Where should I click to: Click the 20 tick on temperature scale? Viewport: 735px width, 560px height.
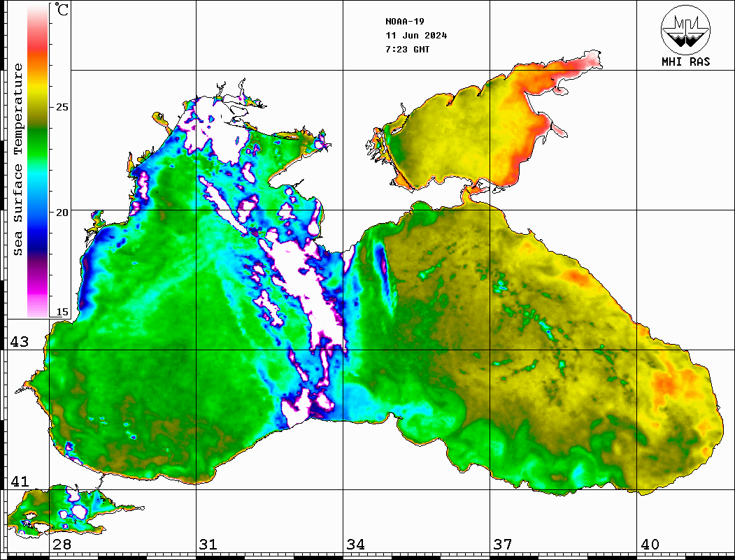62,213
